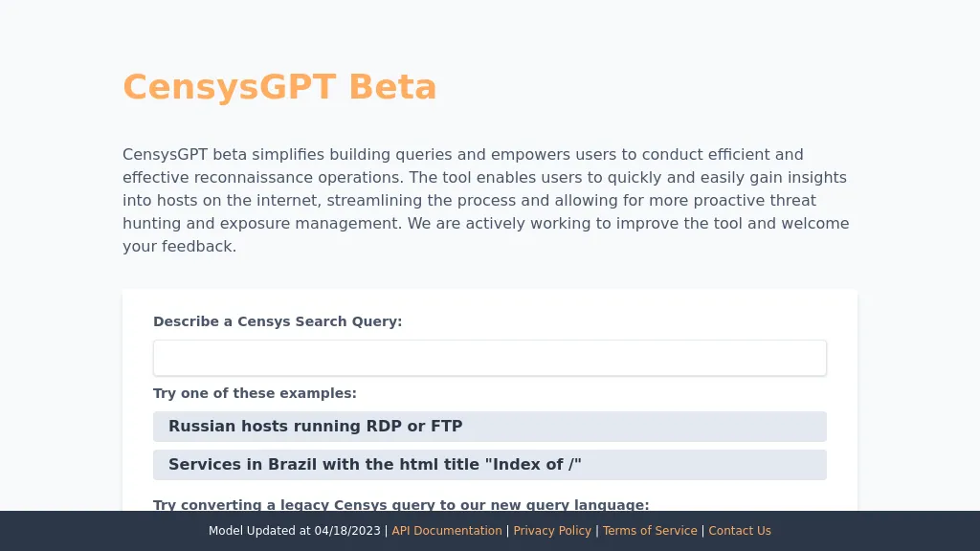
Task: Select the Try one of these examples text
Action: (x=255, y=393)
